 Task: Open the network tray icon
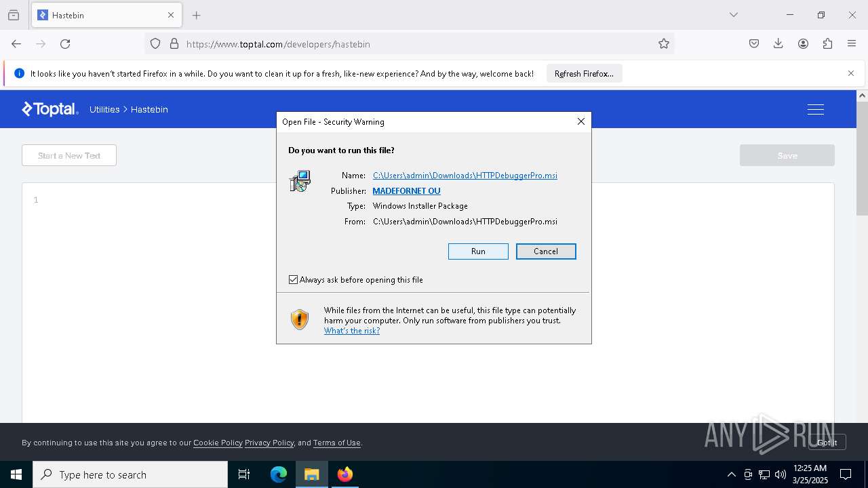point(764,474)
